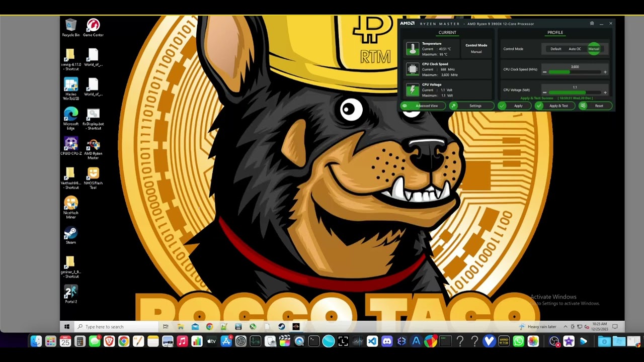Increase CPU Voltage with plus button
Viewport: 644px width, 362px height.
pyautogui.click(x=605, y=93)
